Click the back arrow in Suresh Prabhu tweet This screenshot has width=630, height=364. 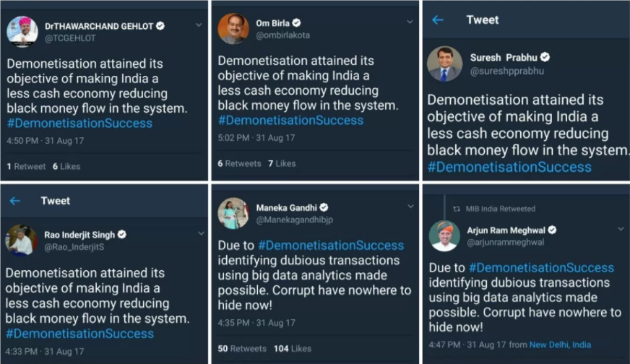(437, 20)
